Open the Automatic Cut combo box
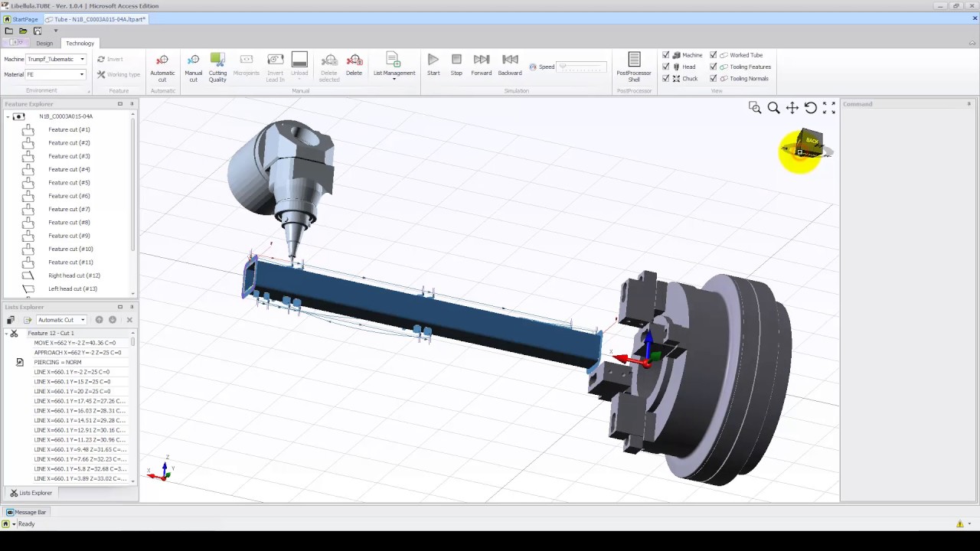Image resolution: width=980 pixels, height=551 pixels. tap(61, 320)
